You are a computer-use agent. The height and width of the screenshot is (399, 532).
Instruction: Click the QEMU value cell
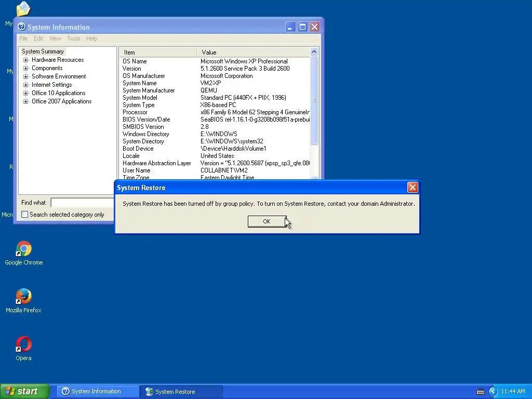point(209,90)
